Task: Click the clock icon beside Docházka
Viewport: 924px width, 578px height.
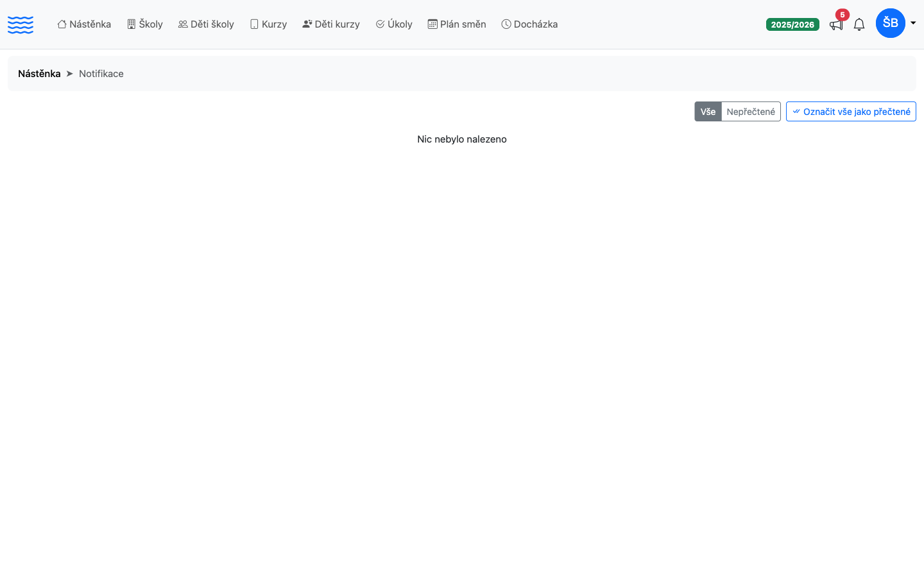Action: (x=506, y=24)
